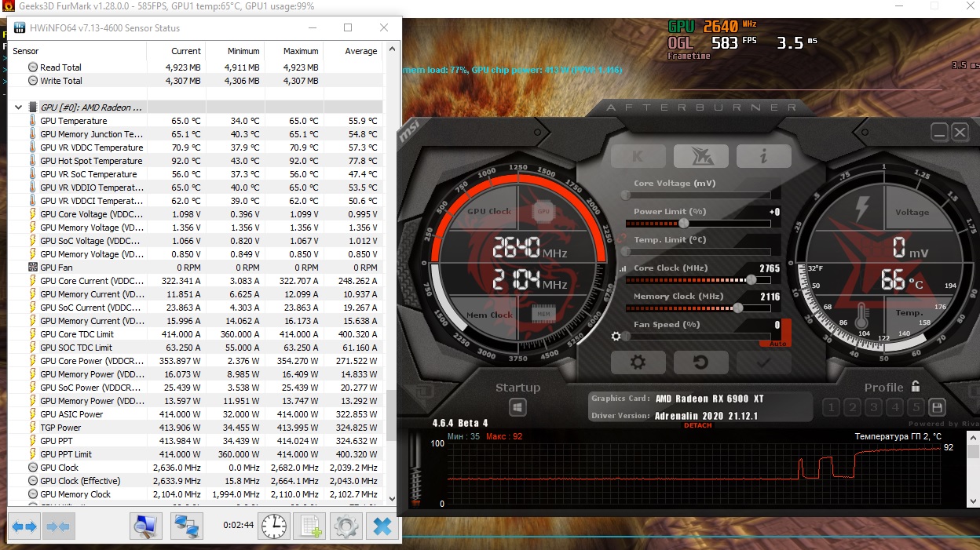Close sensors with the blue X icon
This screenshot has width=980, height=550.
[382, 526]
